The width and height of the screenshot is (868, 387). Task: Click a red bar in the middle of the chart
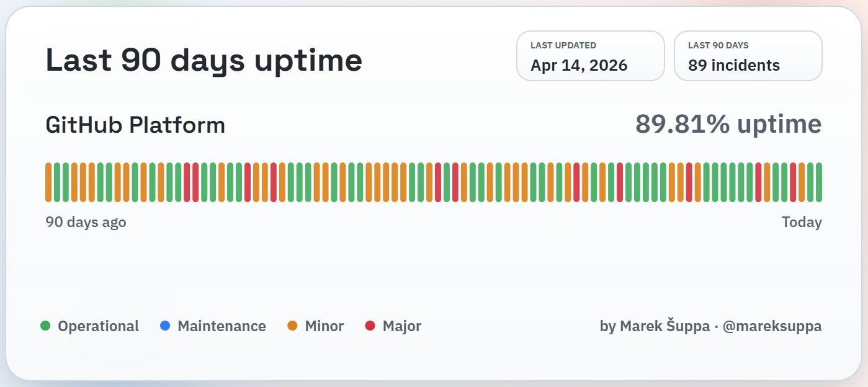point(438,181)
